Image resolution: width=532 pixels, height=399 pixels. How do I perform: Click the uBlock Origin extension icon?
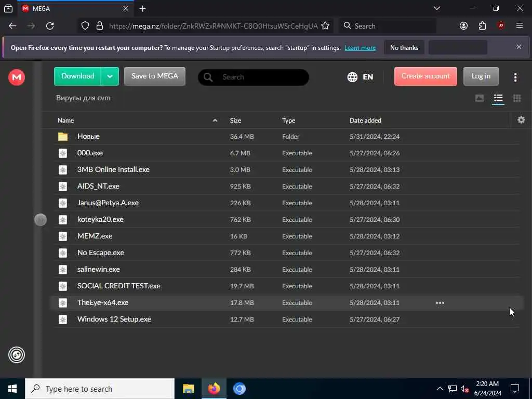point(500,26)
